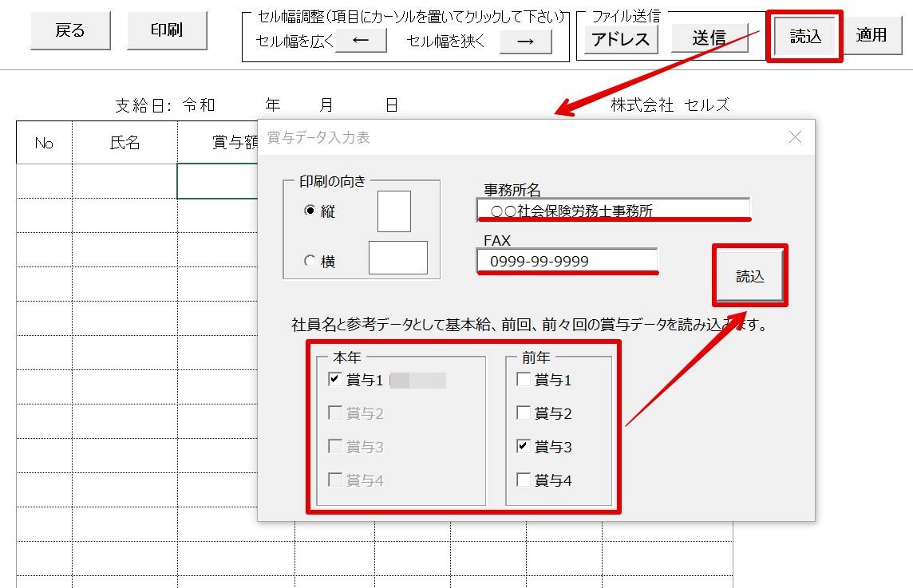The image size is (913, 588).
Task: Select the highlighted 賞与額 cell
Action: tap(218, 181)
